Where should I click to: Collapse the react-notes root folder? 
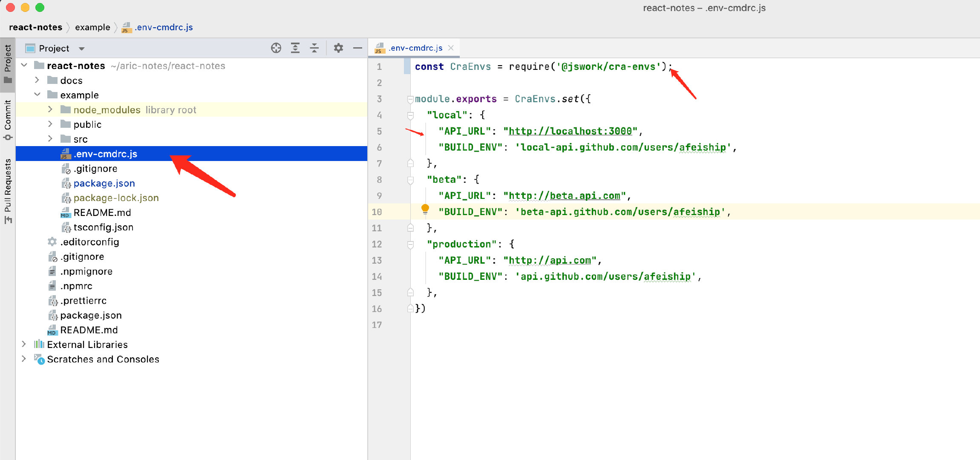[24, 65]
